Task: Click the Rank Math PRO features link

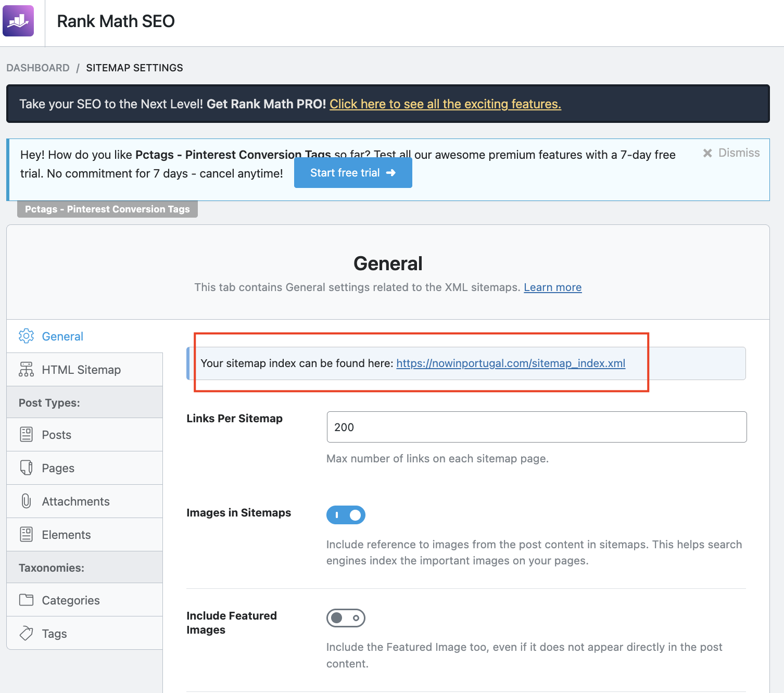Action: (x=445, y=104)
